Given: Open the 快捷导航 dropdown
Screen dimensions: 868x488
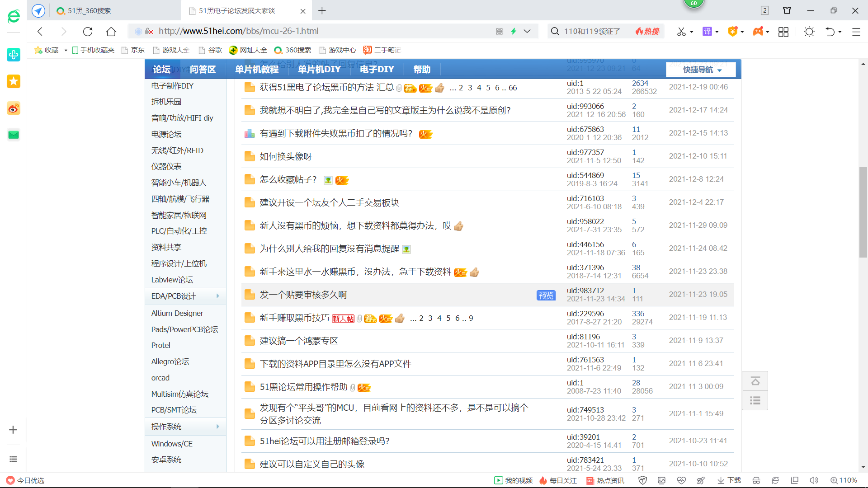Looking at the screenshot, I should (701, 70).
